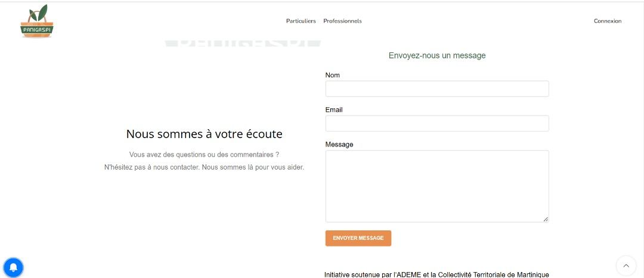Focus the Nom input field

(x=437, y=89)
